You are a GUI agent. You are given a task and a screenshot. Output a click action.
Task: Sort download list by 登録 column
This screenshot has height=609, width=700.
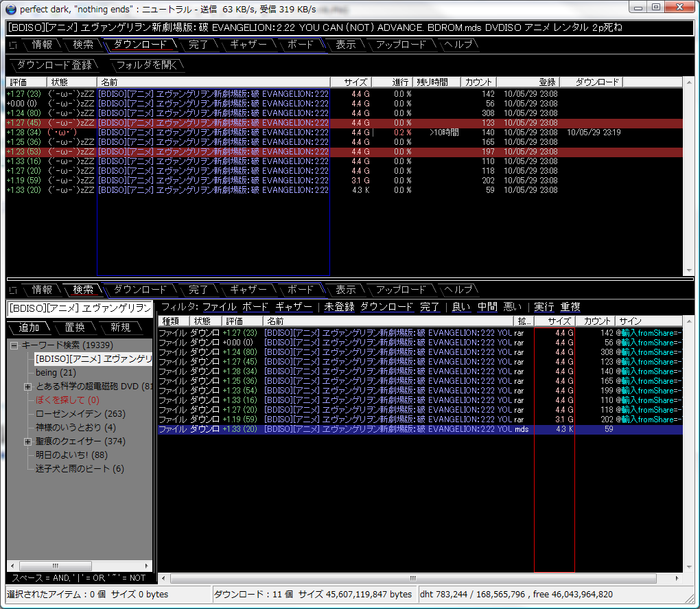pyautogui.click(x=528, y=82)
